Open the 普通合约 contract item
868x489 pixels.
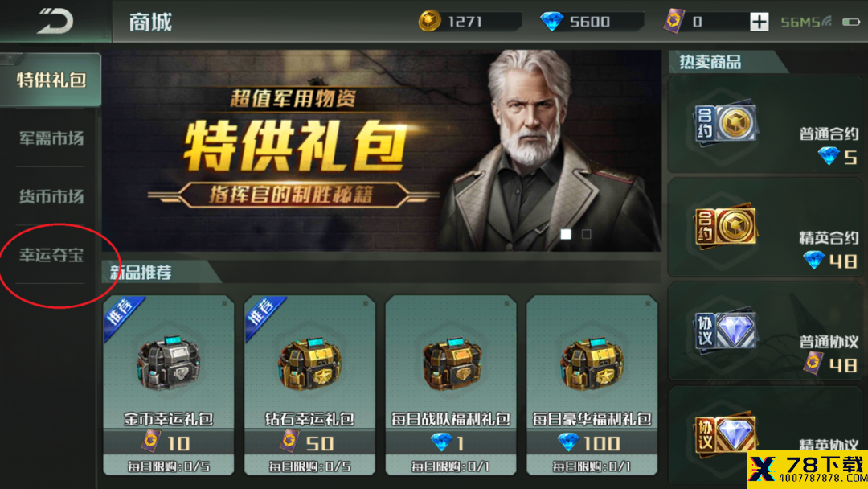point(765,125)
